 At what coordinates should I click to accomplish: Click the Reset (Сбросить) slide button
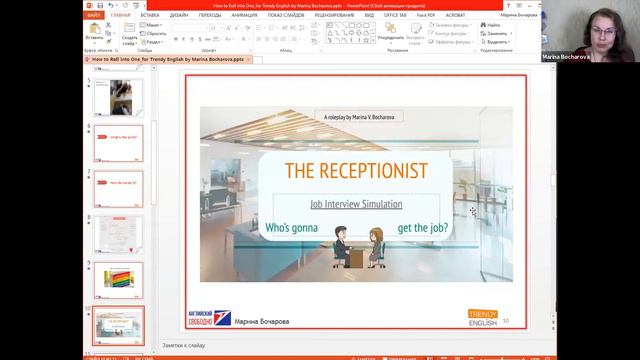pos(153,33)
